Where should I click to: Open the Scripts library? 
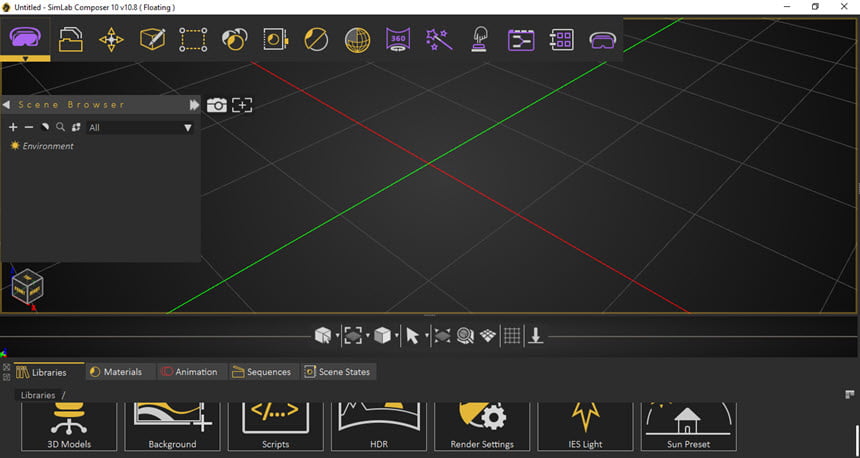pyautogui.click(x=275, y=427)
